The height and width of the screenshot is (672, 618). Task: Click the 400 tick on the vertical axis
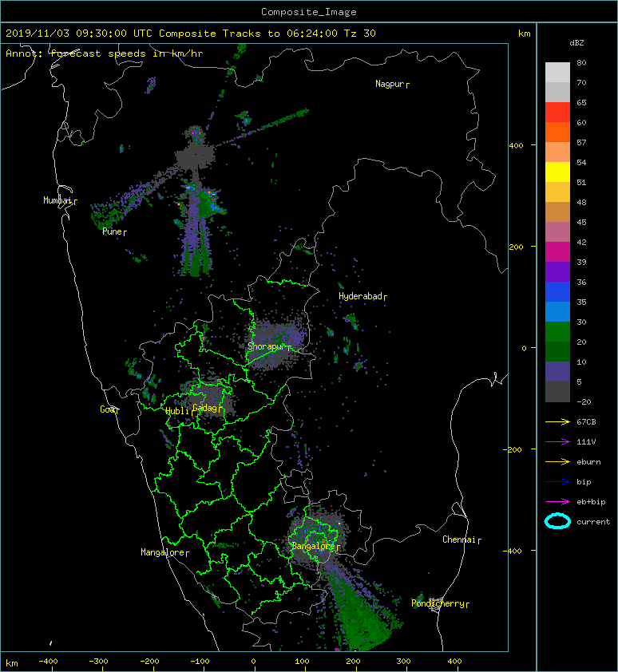pyautogui.click(x=516, y=146)
